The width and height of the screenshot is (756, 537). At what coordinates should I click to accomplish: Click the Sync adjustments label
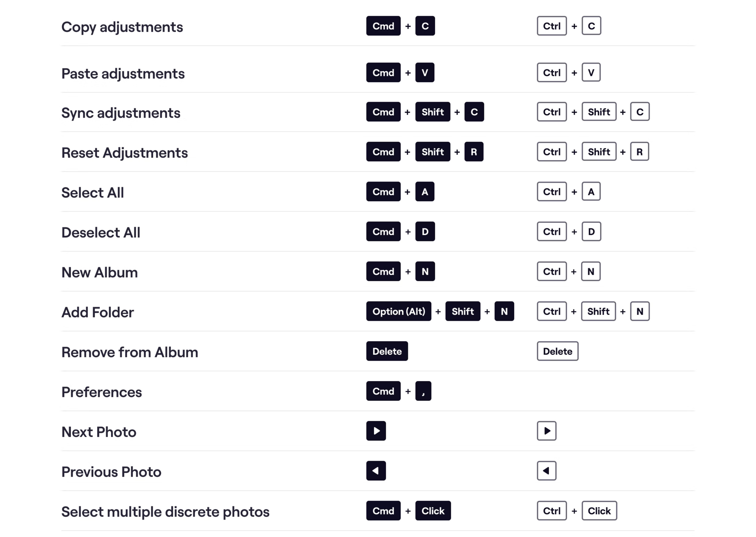tap(121, 113)
